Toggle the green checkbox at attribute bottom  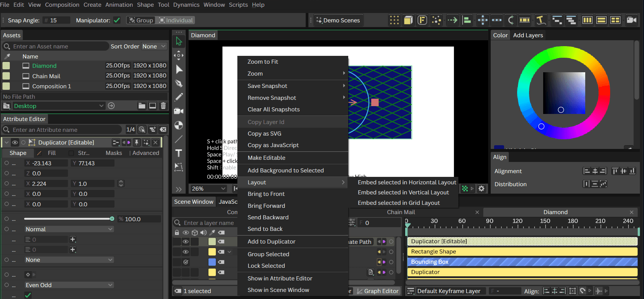click(x=28, y=295)
